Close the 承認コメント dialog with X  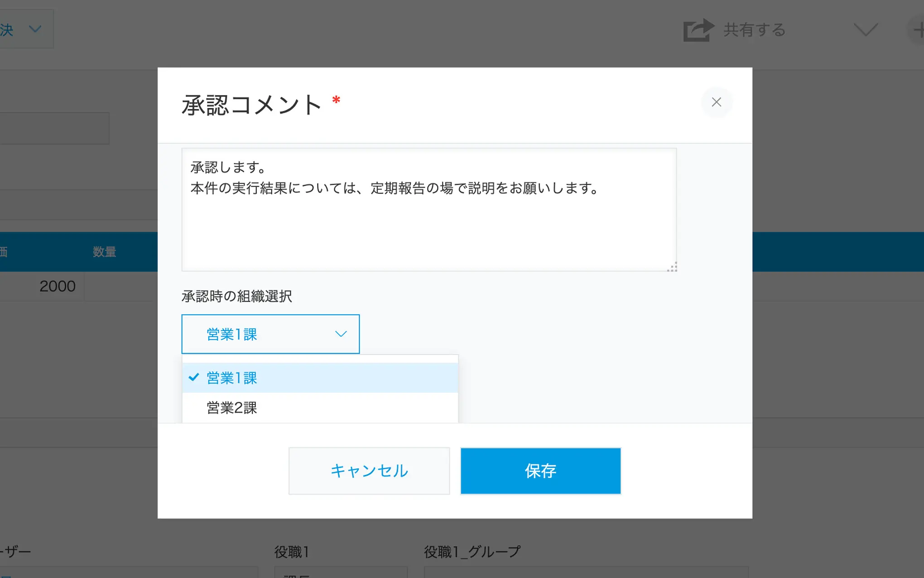716,102
